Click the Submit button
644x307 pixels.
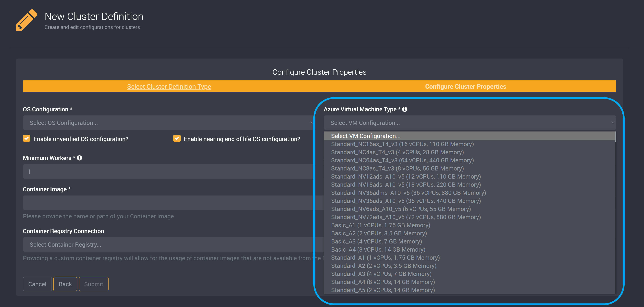tap(93, 284)
